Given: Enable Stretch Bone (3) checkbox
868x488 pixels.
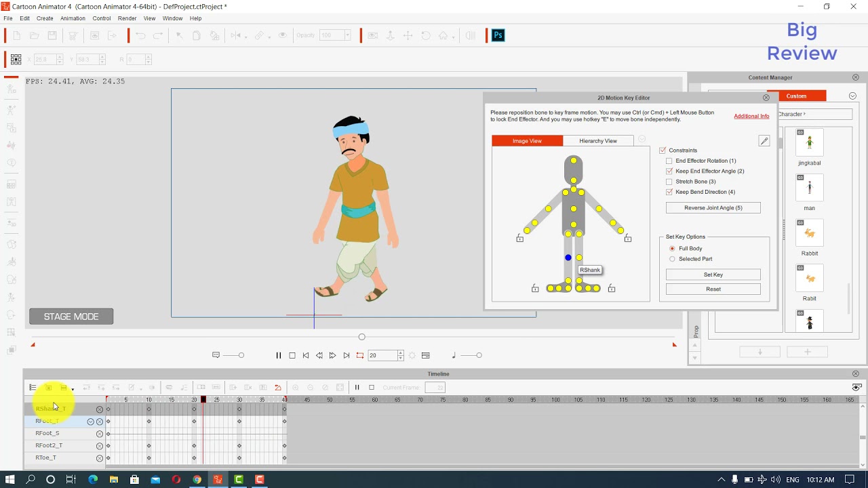Looking at the screenshot, I should pos(669,182).
